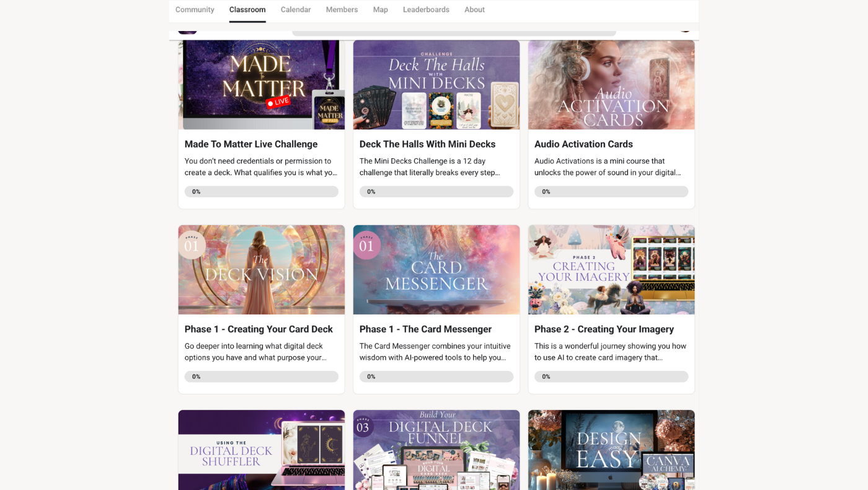Screen dimensions: 868x490
Task: Switch to the Calendar tab
Action: pyautogui.click(x=296, y=10)
